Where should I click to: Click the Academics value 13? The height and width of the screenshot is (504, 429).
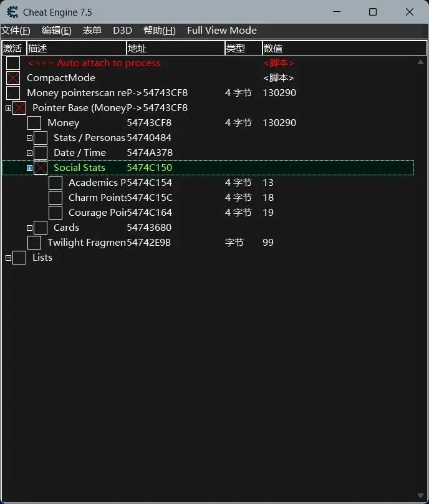(x=268, y=183)
